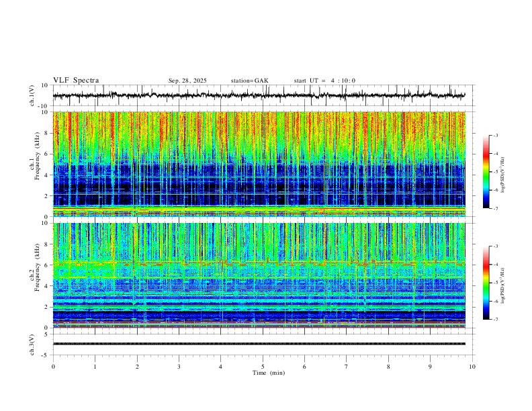Click the time axis tick label "3"
The image size is (532, 411).
click(x=179, y=367)
